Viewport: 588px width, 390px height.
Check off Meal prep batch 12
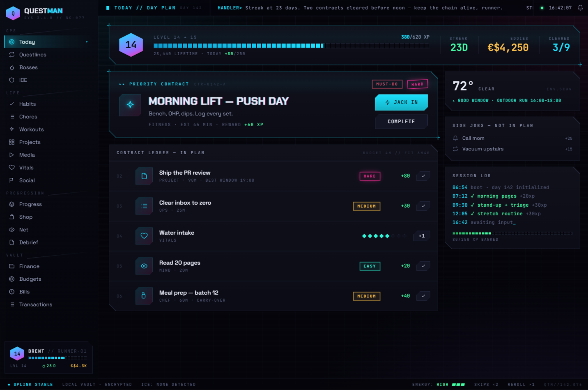point(423,296)
